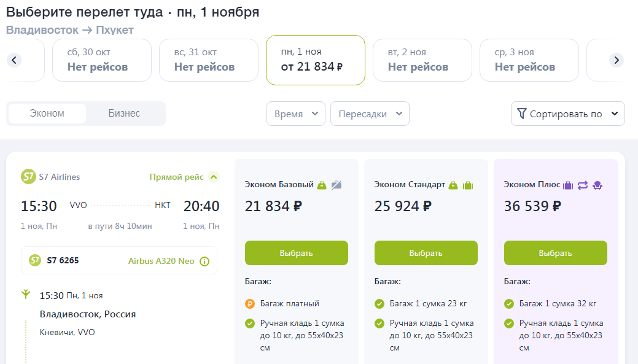
Task: Click the suitcase icon on Эконом Стандарт
Action: coord(468,185)
